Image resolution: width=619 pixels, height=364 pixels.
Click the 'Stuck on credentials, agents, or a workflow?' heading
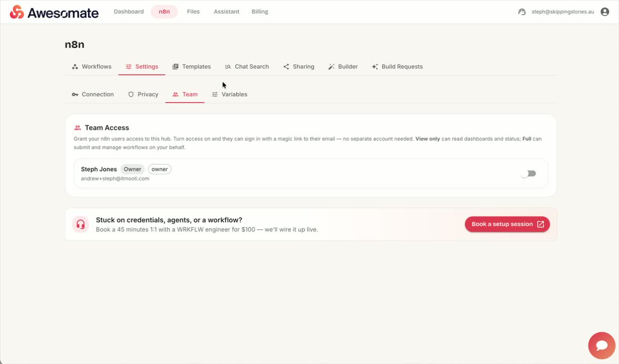tap(169, 220)
